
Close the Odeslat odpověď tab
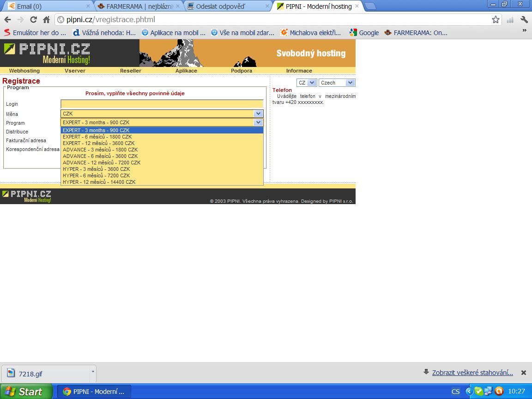267,6
